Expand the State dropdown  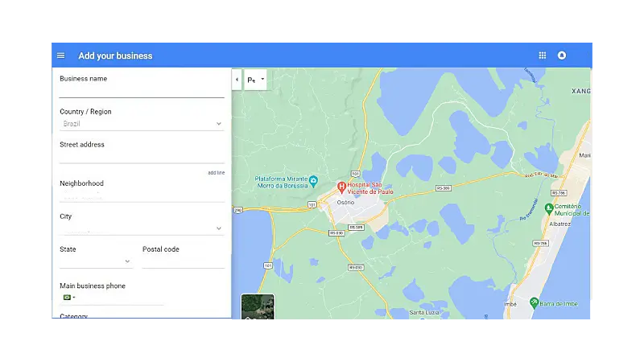click(x=96, y=261)
